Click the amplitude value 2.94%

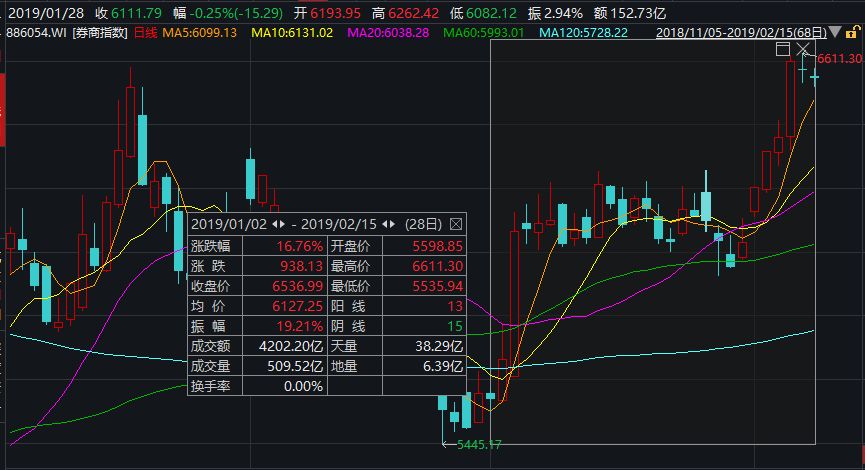[x=564, y=13]
